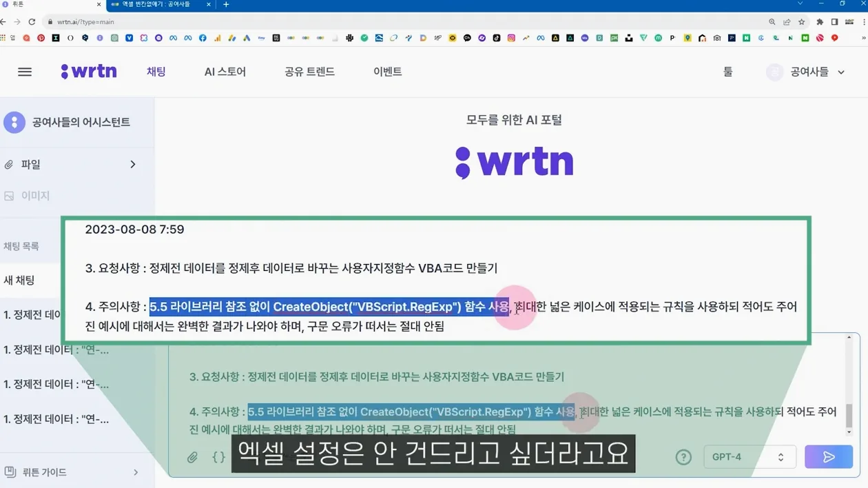This screenshot has height=488, width=868.
Task: Click the assistant avatar icon in sidebar
Action: pos(14,122)
